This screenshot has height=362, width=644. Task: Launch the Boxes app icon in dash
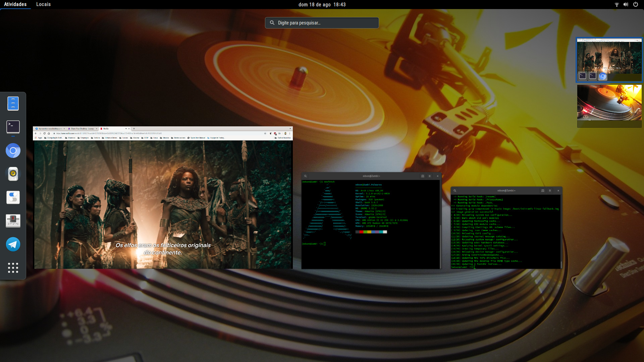tap(13, 221)
